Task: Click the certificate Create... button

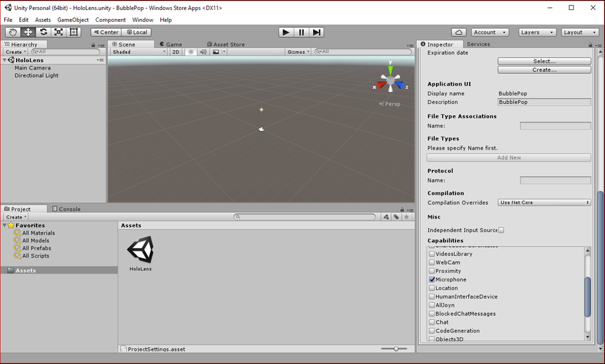Action: point(544,70)
